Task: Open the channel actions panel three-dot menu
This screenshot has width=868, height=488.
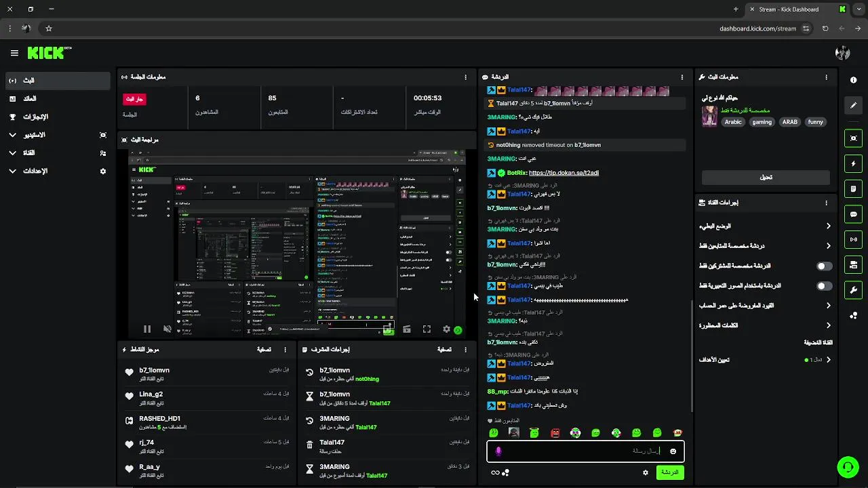Action: pyautogui.click(x=826, y=203)
